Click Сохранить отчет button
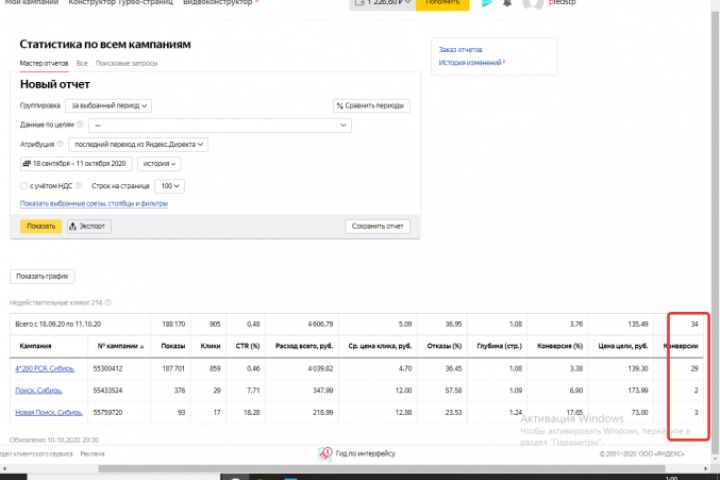This screenshot has height=480, width=720. point(377,226)
